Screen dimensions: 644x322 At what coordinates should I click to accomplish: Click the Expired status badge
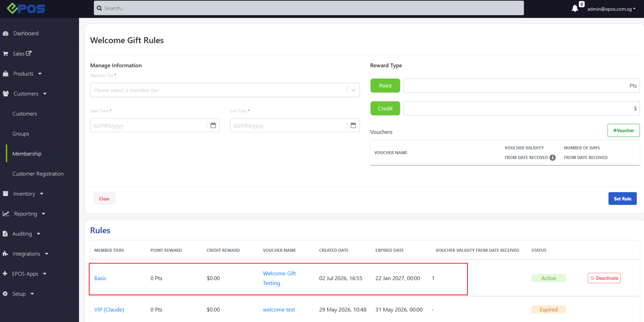pos(549,309)
